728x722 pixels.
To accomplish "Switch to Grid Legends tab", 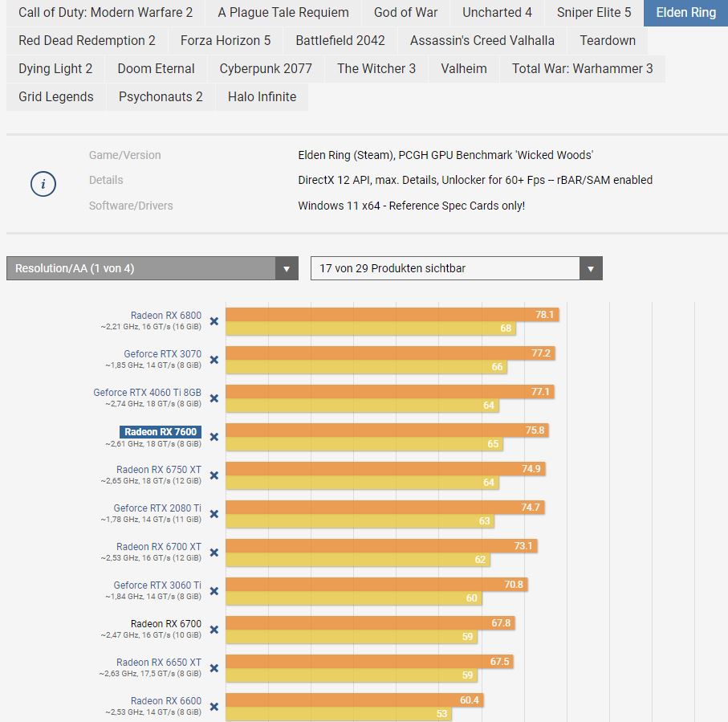I will coord(55,96).
